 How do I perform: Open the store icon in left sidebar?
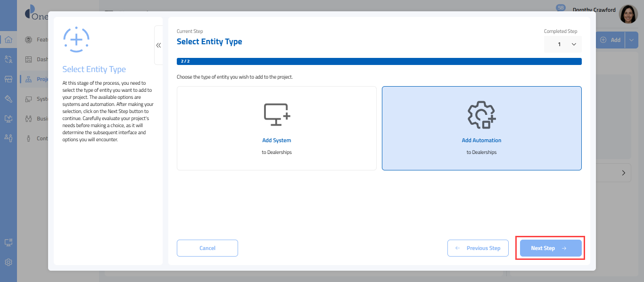coord(8,79)
